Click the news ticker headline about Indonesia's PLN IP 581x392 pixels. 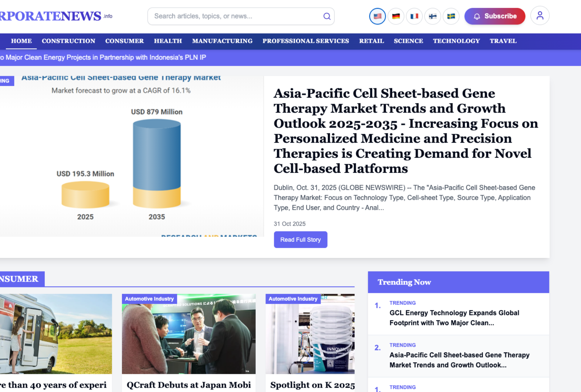pos(103,57)
